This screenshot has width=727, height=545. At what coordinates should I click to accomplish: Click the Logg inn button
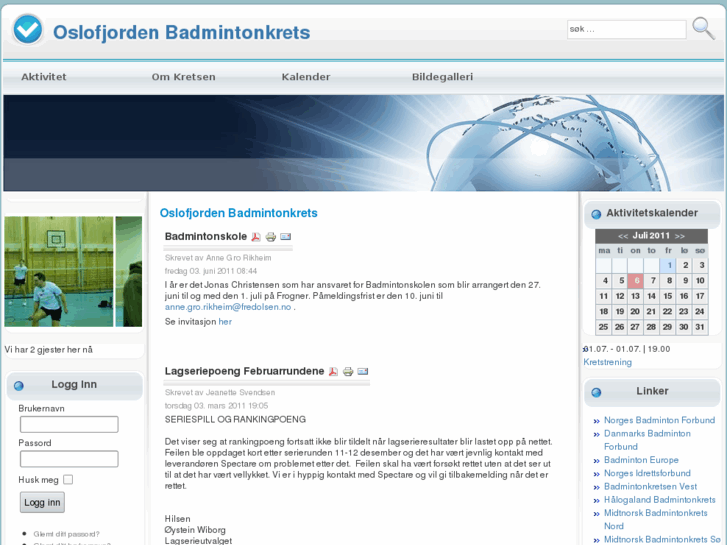(x=42, y=502)
